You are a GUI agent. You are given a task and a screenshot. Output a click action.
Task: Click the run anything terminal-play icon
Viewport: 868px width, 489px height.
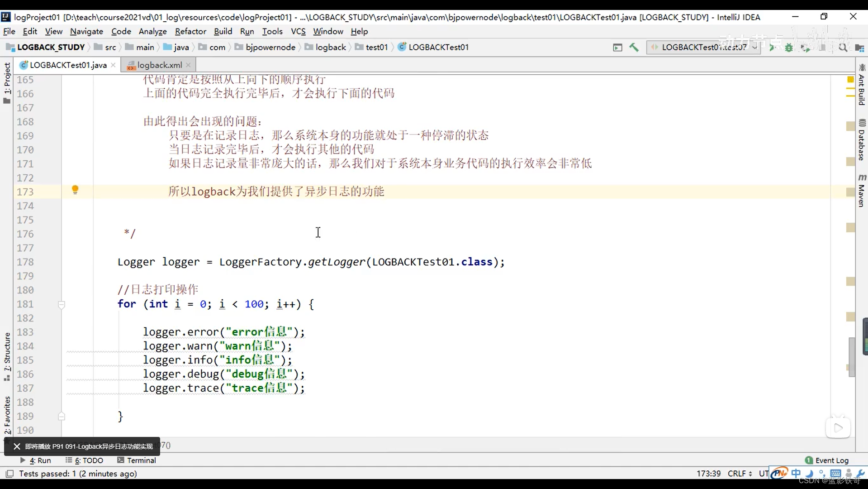(x=617, y=47)
